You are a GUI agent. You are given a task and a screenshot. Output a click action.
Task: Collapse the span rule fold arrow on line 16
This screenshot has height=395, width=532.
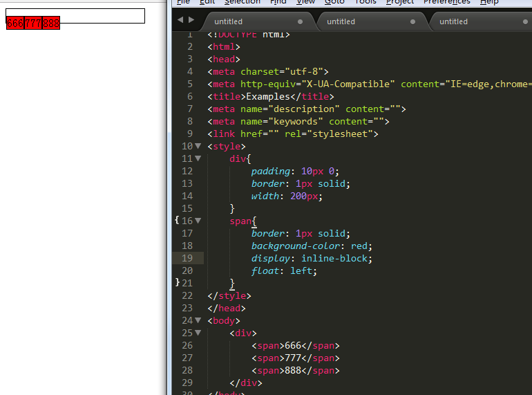coord(198,221)
